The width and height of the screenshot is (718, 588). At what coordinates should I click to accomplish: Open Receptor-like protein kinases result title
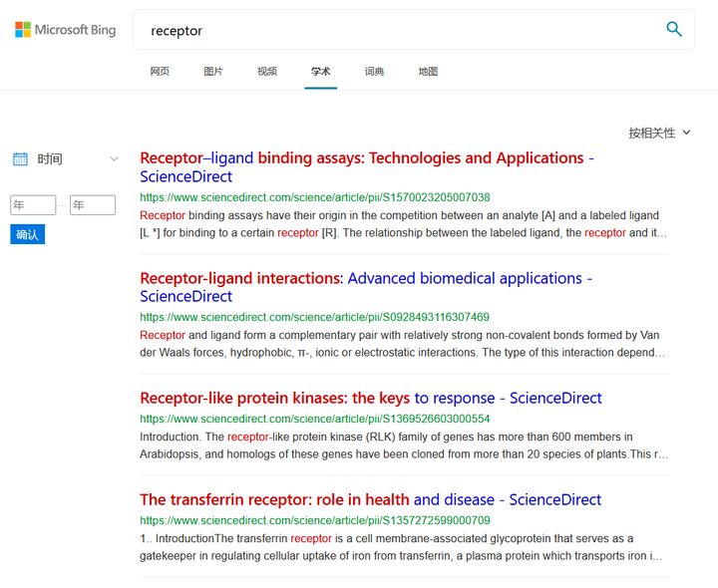pyautogui.click(x=370, y=398)
